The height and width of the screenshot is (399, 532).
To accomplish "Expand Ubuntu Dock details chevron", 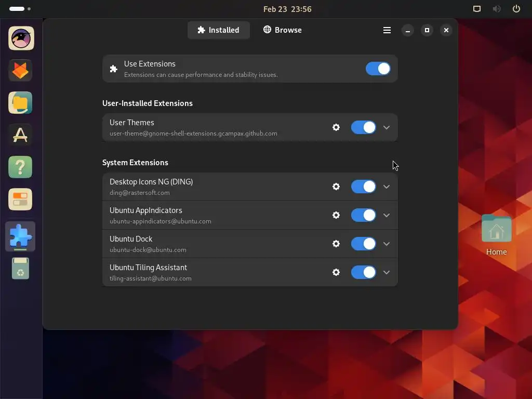I will [x=387, y=244].
